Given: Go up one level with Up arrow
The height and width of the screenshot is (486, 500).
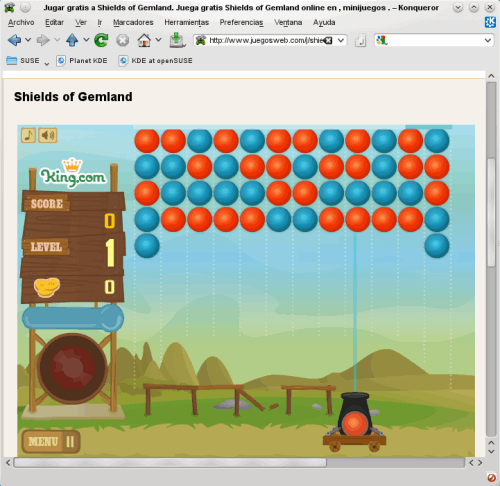Looking at the screenshot, I should pyautogui.click(x=72, y=40).
